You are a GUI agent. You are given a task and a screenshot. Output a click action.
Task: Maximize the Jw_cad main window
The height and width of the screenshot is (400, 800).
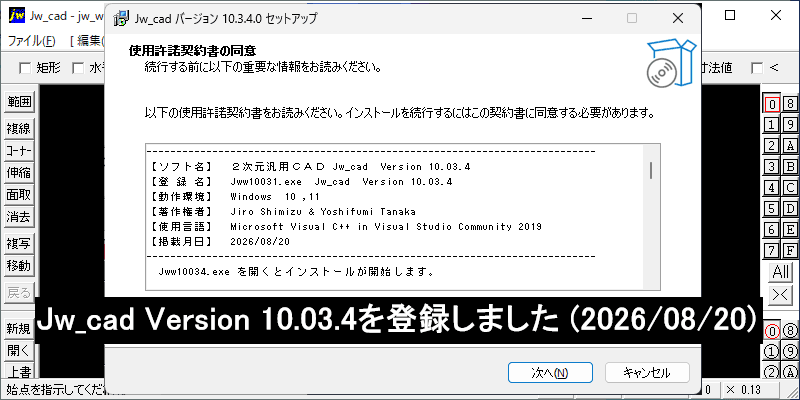tap(730, 15)
